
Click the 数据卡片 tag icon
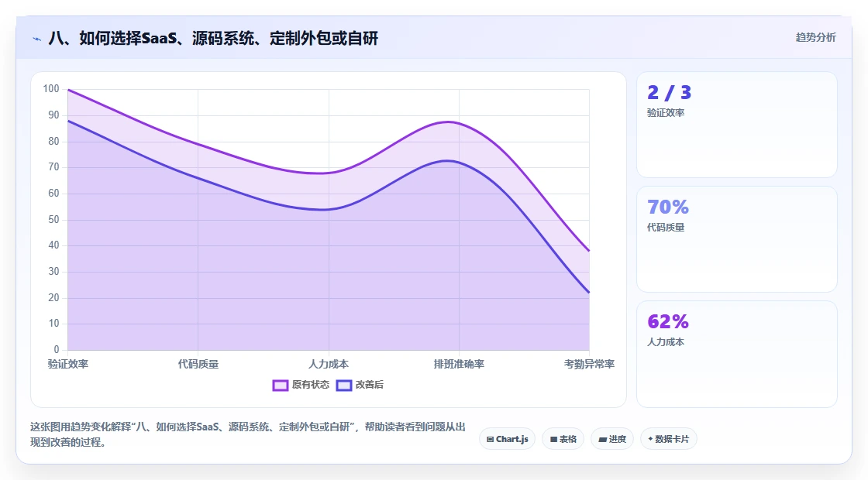point(650,439)
